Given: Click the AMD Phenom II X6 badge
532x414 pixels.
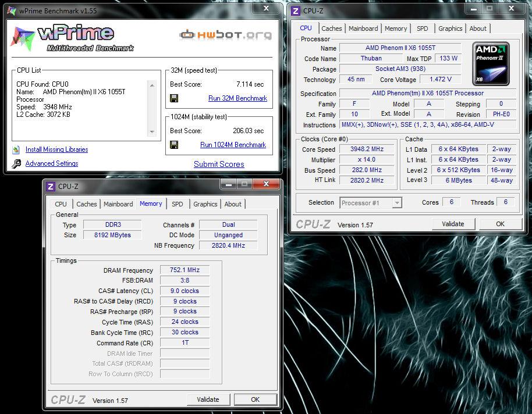Looking at the screenshot, I should click(x=491, y=63).
